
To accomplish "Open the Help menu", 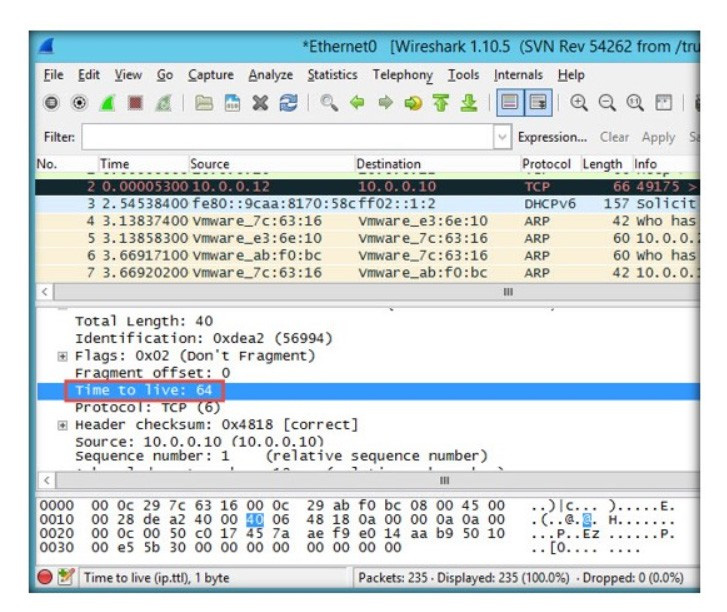I will [571, 75].
